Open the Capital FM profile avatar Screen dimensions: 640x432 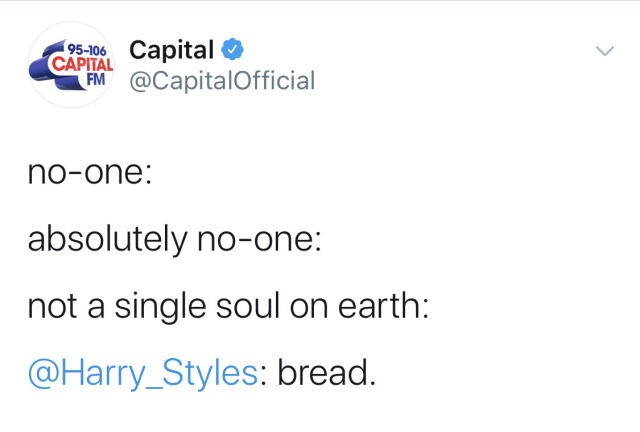(x=71, y=65)
